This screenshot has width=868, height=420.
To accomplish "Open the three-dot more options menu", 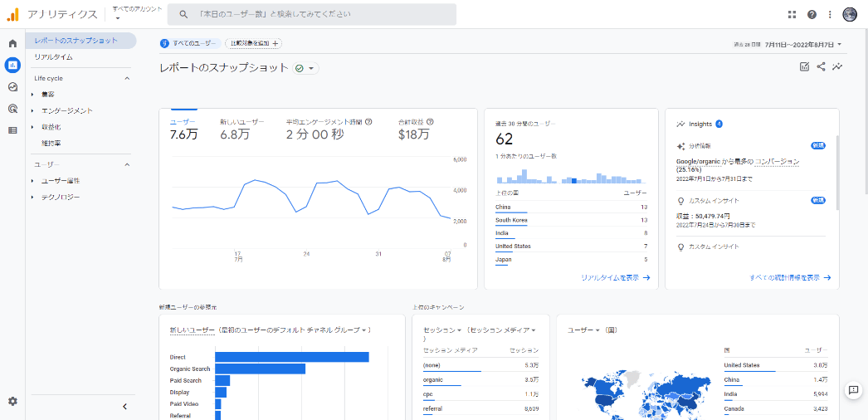I will coord(830,14).
